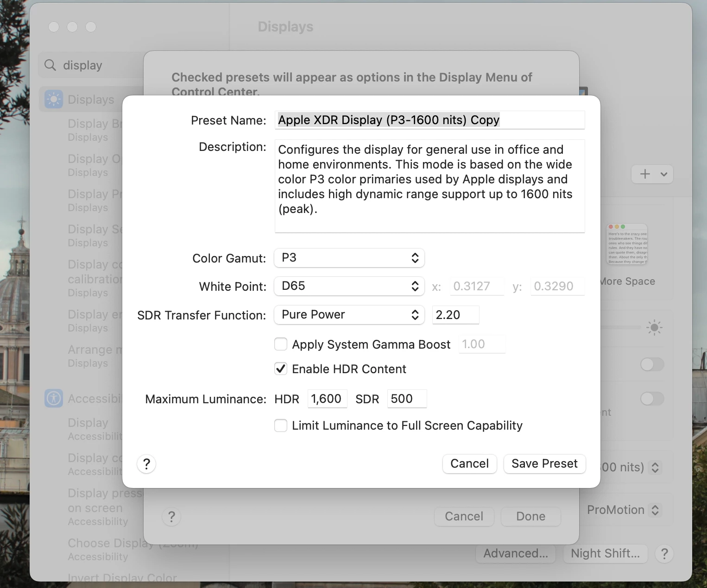The width and height of the screenshot is (707, 588).
Task: Select Display Se... search result
Action: pyautogui.click(x=95, y=235)
